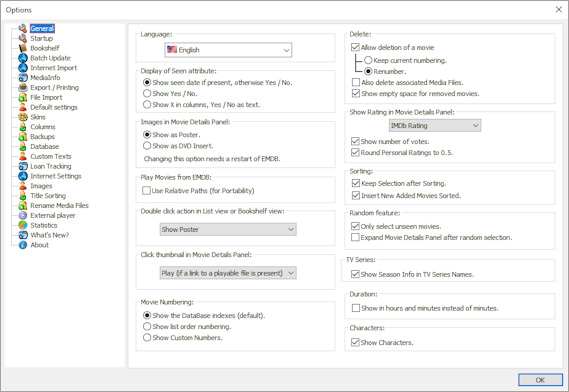Open the Click thumbnail Play action combo box
The height and width of the screenshot is (392, 569).
(228, 273)
